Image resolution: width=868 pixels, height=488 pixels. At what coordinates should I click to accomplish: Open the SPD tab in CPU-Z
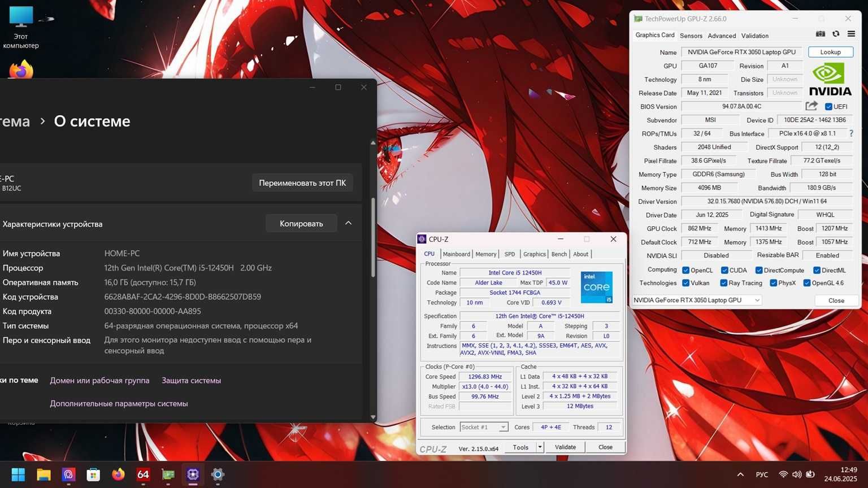[x=510, y=254]
